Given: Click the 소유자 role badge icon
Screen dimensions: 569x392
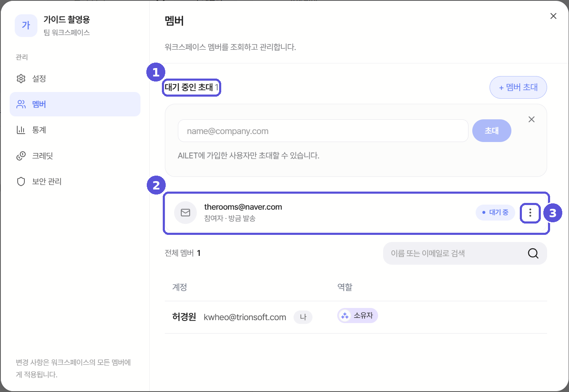Looking at the screenshot, I should click(345, 316).
